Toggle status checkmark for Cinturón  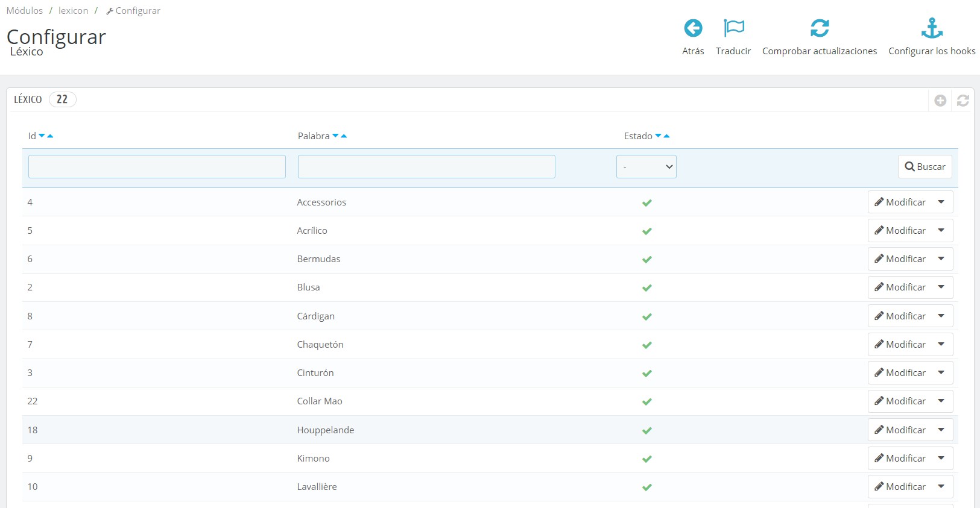[647, 374]
